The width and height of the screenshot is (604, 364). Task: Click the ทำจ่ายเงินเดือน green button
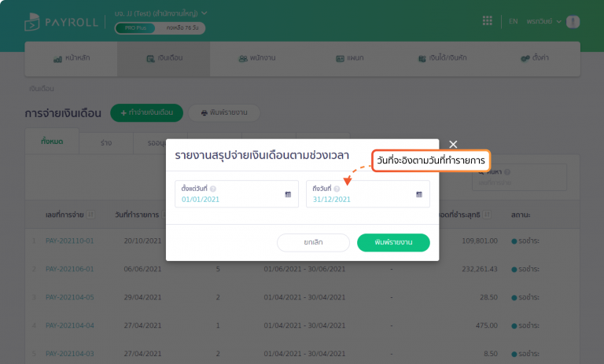(x=146, y=113)
